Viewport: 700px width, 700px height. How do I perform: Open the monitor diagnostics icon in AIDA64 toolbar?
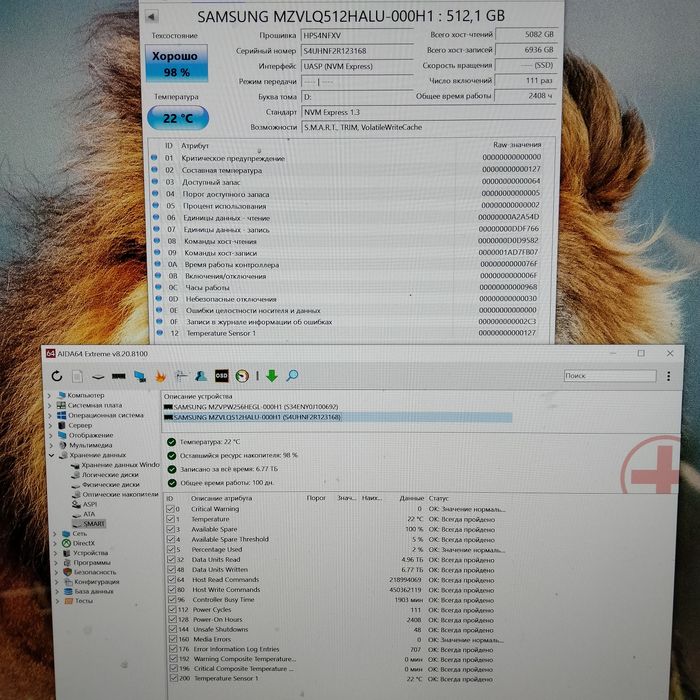click(x=140, y=376)
